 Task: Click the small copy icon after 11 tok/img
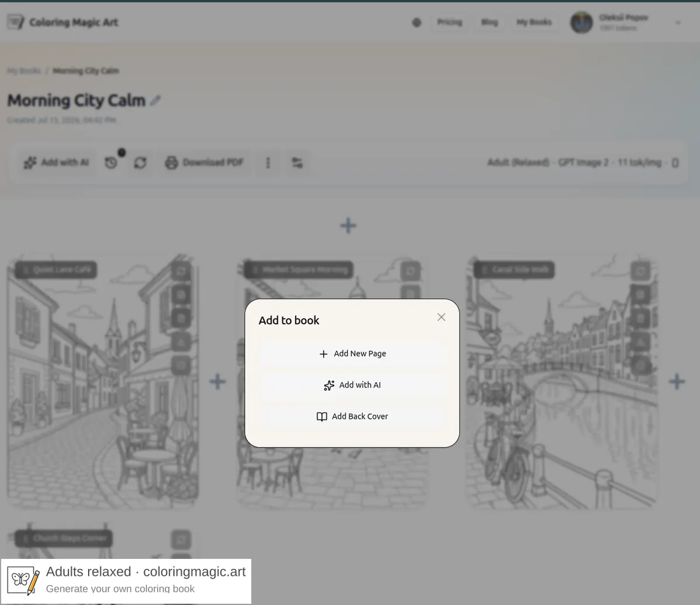pos(675,163)
